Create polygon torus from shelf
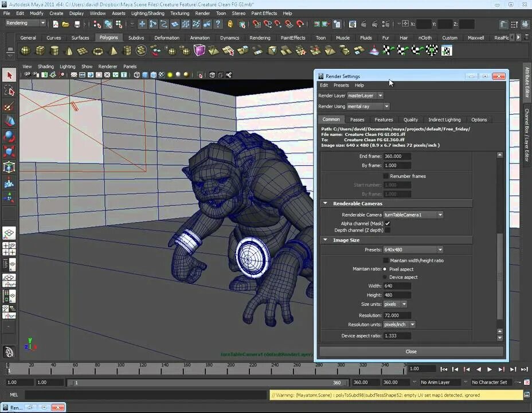 97,51
